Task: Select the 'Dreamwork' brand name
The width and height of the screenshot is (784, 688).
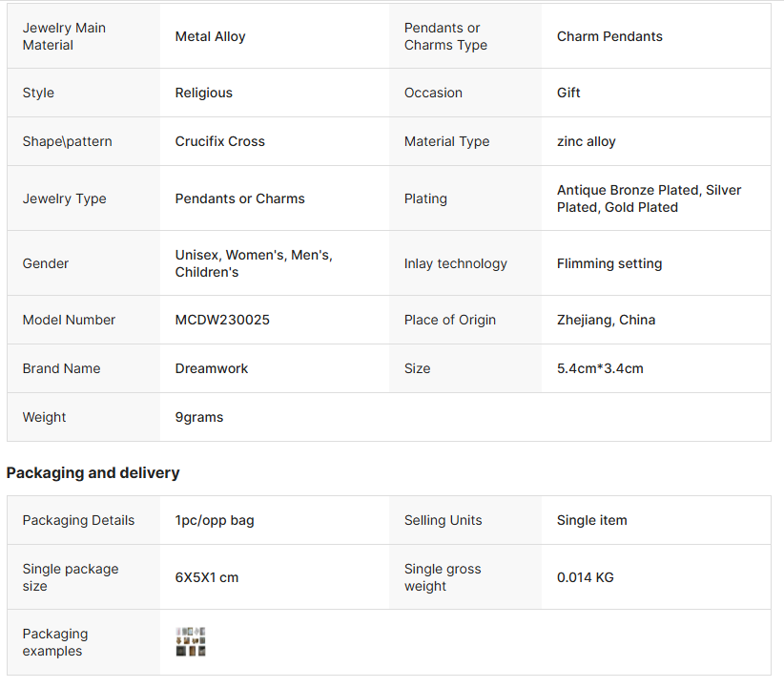Action: point(211,368)
